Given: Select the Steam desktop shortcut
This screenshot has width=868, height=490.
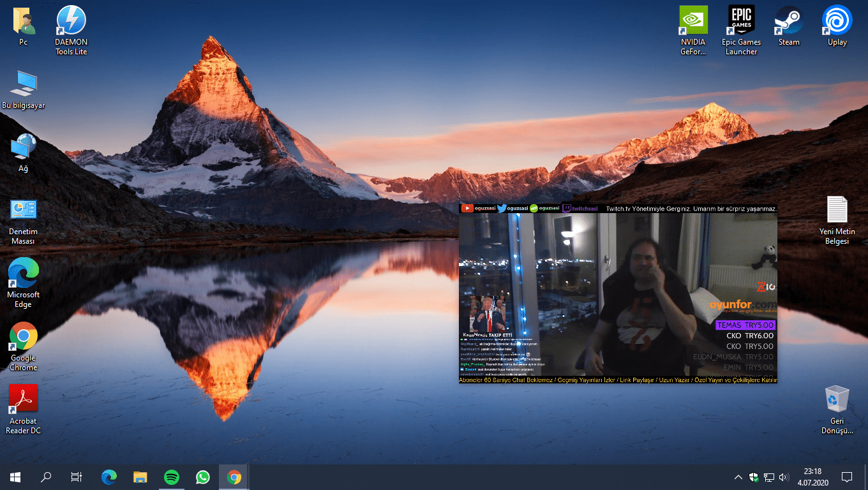Looking at the screenshot, I should (789, 26).
